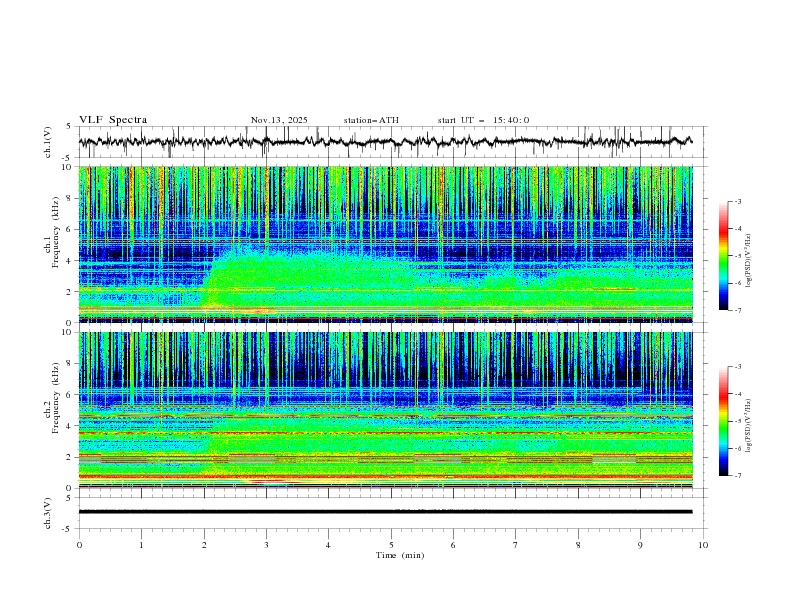
Task: Click the 'Time (min)' axis label
Action: click(400, 555)
